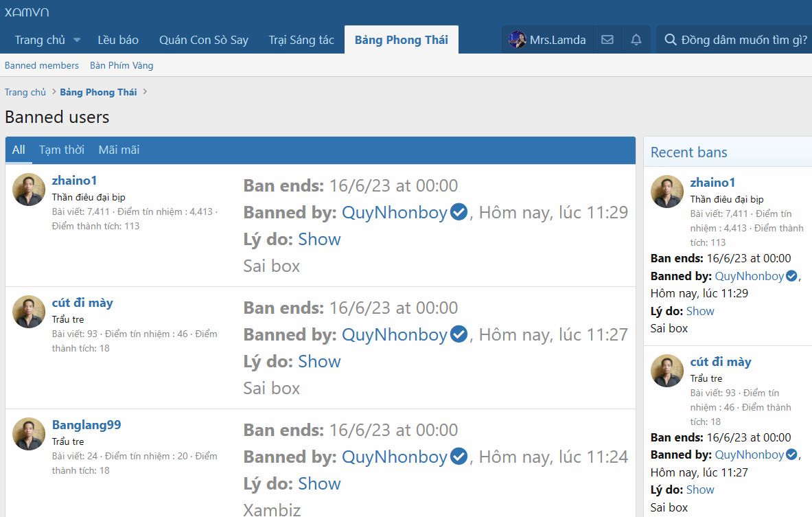Select the All bans tab
Image resolution: width=812 pixels, height=517 pixels.
[19, 150]
